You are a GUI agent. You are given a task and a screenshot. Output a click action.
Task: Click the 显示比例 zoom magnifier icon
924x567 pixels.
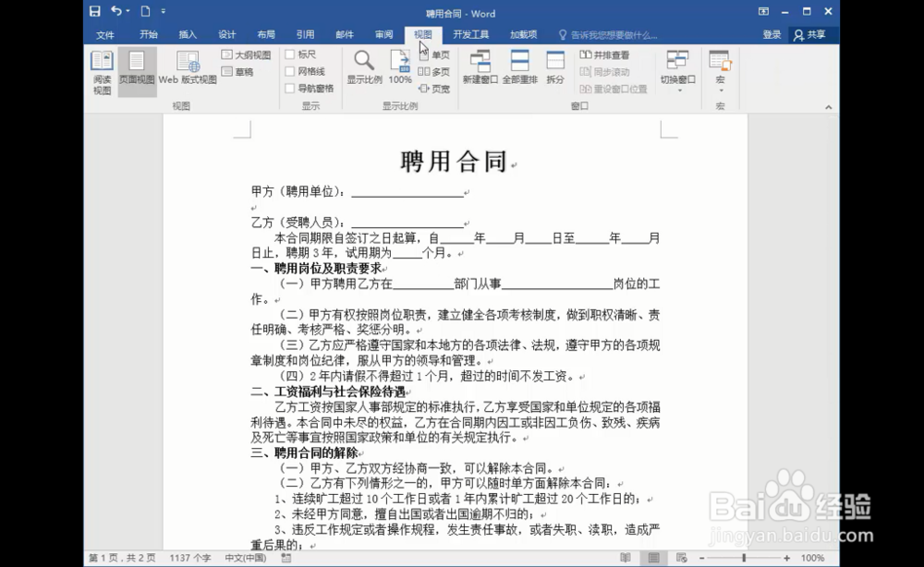pos(363,65)
